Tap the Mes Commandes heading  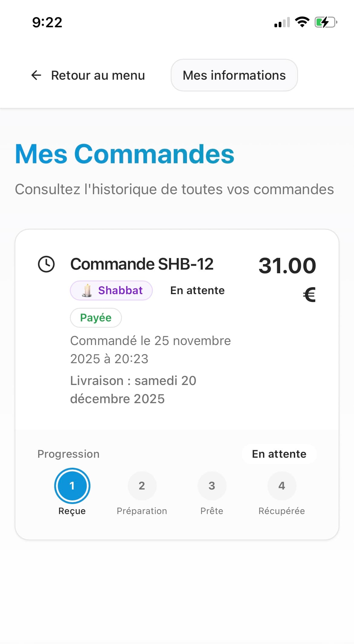(x=125, y=154)
